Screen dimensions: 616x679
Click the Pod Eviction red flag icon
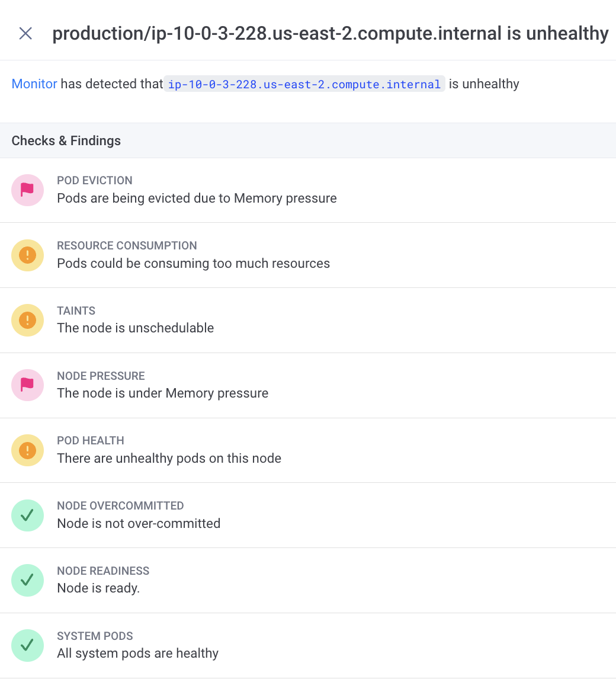pos(27,190)
